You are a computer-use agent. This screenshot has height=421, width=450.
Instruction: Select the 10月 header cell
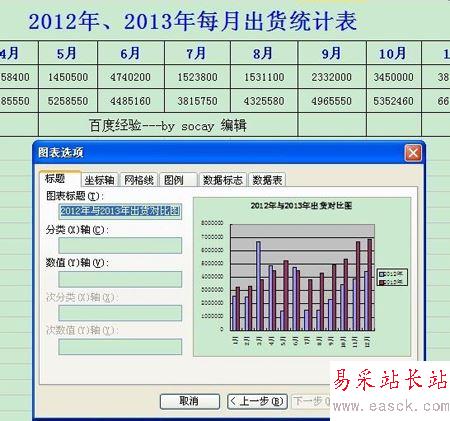click(x=394, y=53)
